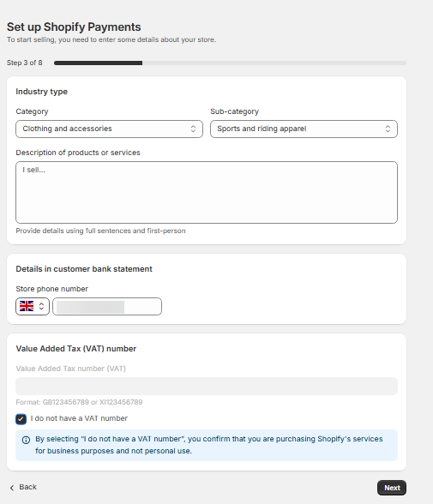This screenshot has height=504, width=433.
Task: Click the info icon in VAT notice
Action: pyautogui.click(x=26, y=440)
